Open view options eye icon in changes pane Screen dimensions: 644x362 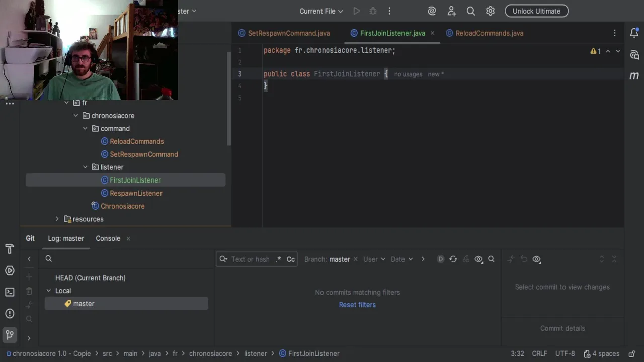click(x=536, y=259)
